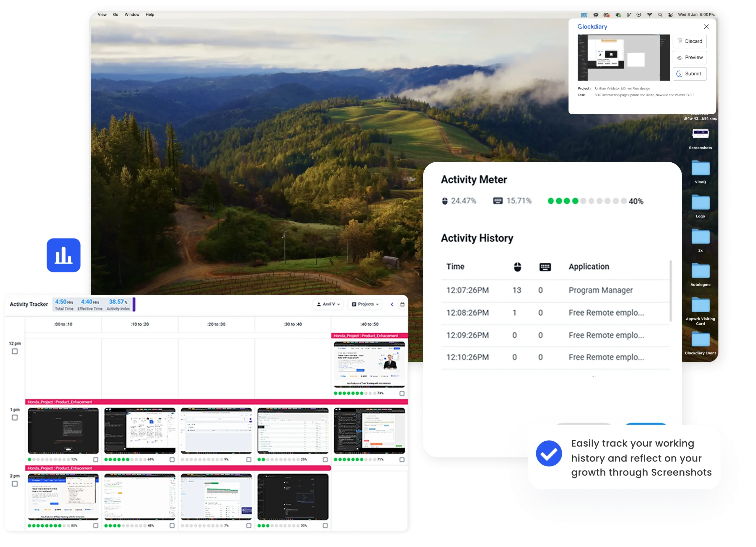The width and height of the screenshot is (756, 547).
Task: Open the Creative Cloud menu bar icon
Action: pyautogui.click(x=606, y=15)
